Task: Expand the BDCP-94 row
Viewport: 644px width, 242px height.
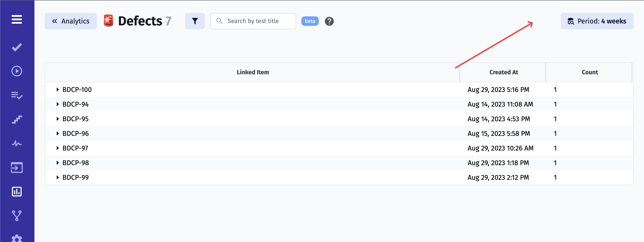Action: pos(57,104)
